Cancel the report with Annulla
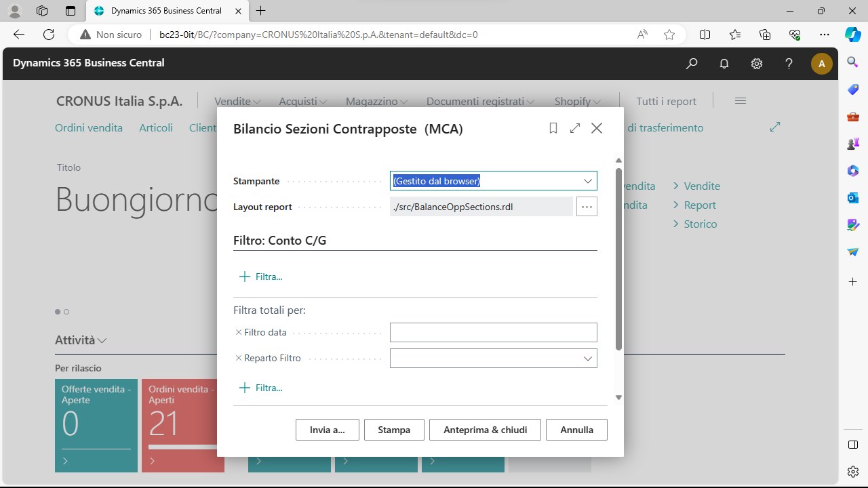868x488 pixels. coord(577,430)
